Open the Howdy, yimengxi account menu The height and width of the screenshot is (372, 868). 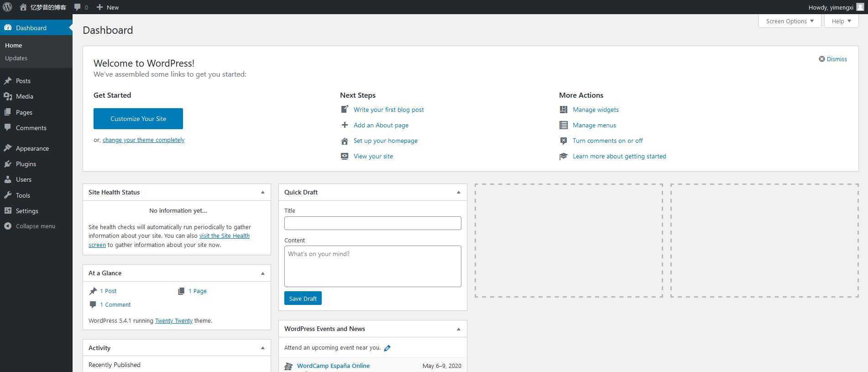coord(836,7)
